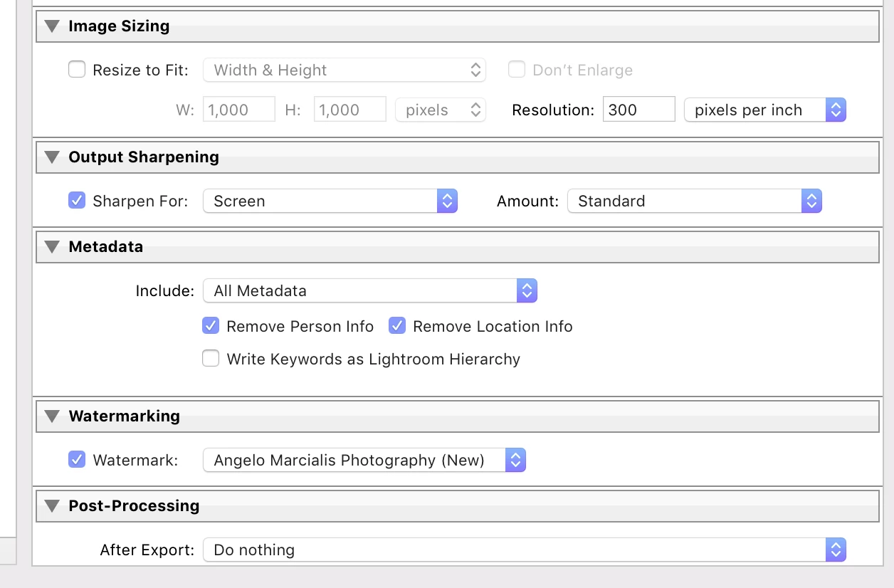The height and width of the screenshot is (588, 894).
Task: Open the Sharpen For Screen dropdown
Action: click(330, 201)
